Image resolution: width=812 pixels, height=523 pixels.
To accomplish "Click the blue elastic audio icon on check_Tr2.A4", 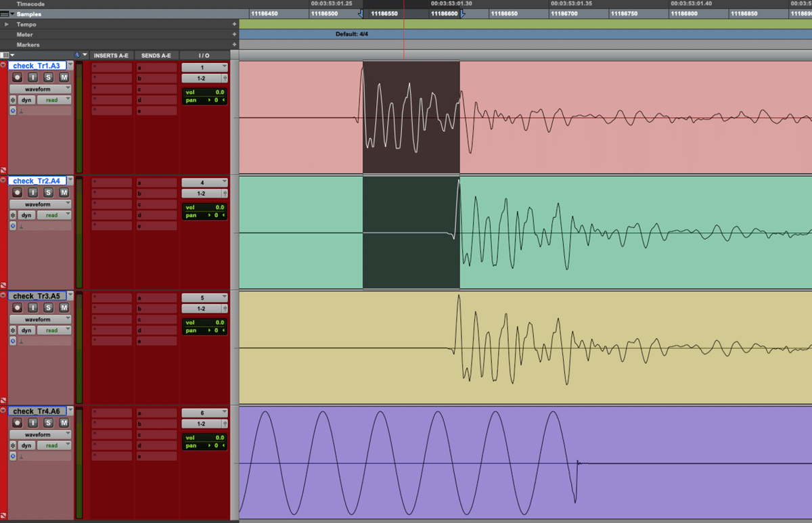I will [13, 225].
